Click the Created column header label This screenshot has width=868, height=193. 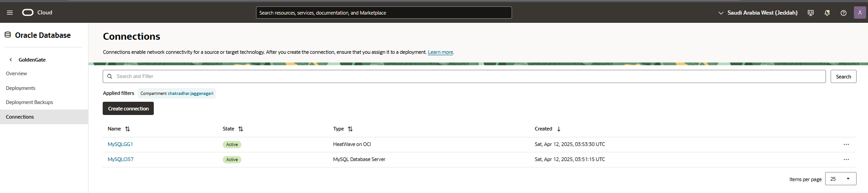tap(543, 129)
